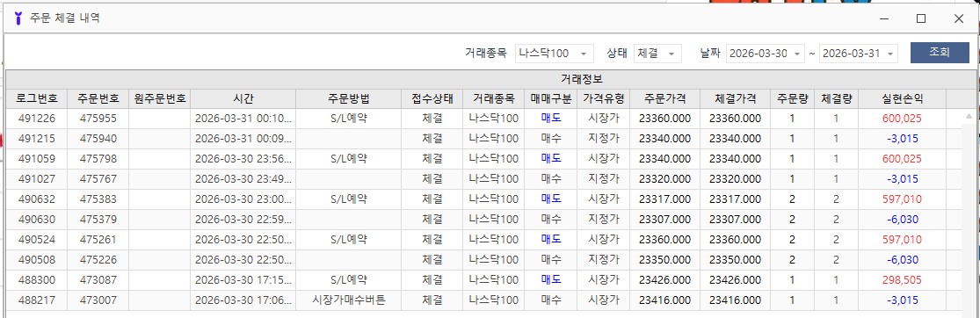Open the 상태 체결 dropdown

[x=657, y=54]
